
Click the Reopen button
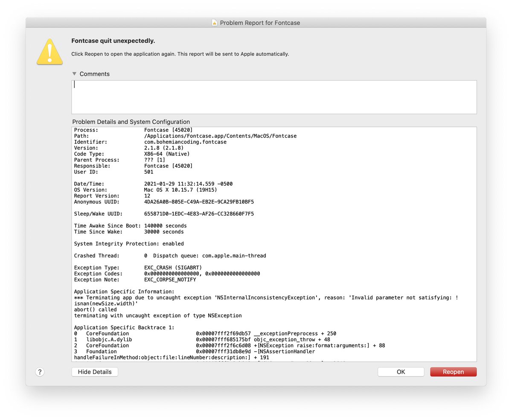[453, 372]
